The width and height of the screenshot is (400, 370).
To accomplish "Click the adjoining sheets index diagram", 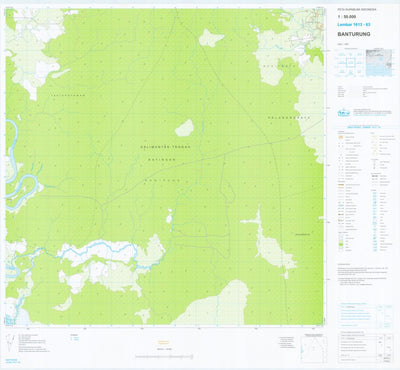I will pyautogui.click(x=350, y=62).
